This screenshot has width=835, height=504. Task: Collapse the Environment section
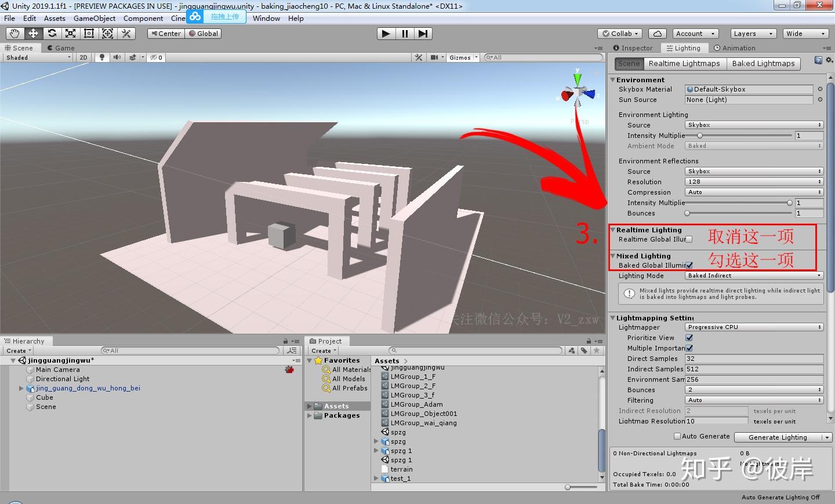pyautogui.click(x=613, y=80)
